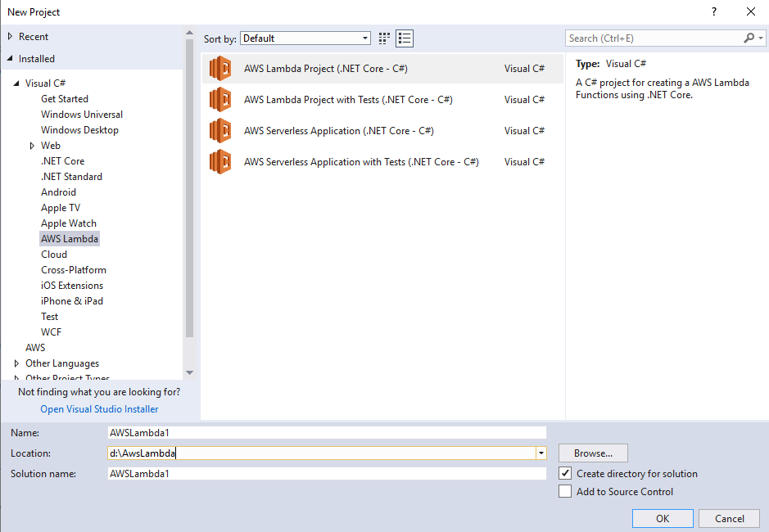769x532 pixels.
Task: Click the category tree scrollbar thumb
Action: click(189, 188)
